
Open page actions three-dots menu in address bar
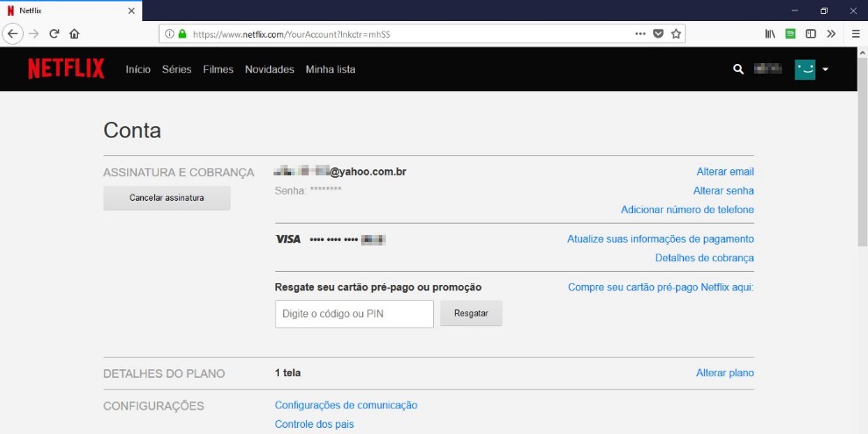point(641,34)
